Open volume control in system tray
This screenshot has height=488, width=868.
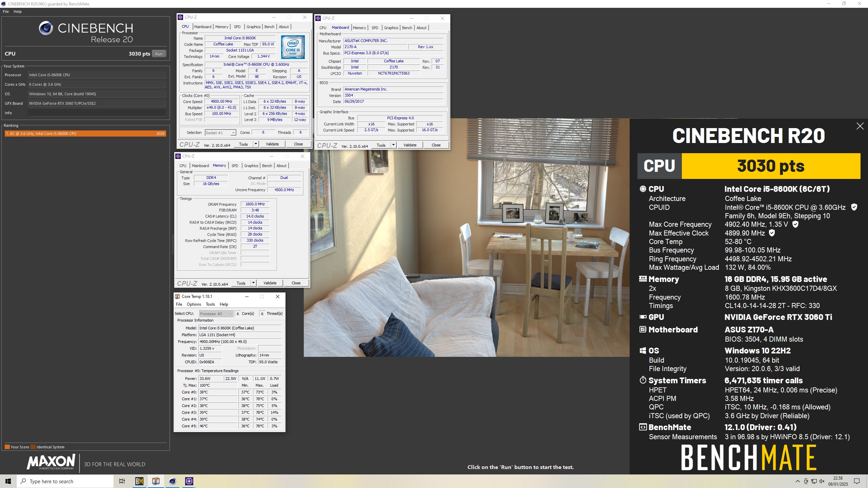click(x=822, y=481)
